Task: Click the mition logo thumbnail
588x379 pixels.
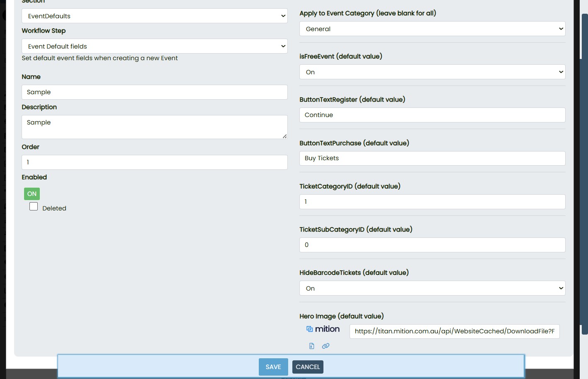Action: click(323, 329)
